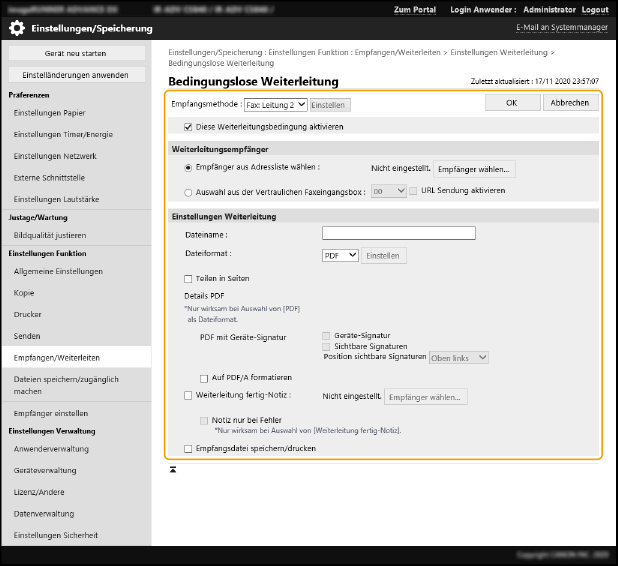Check Empfangsdatei speichern/drucken option

[x=188, y=449]
